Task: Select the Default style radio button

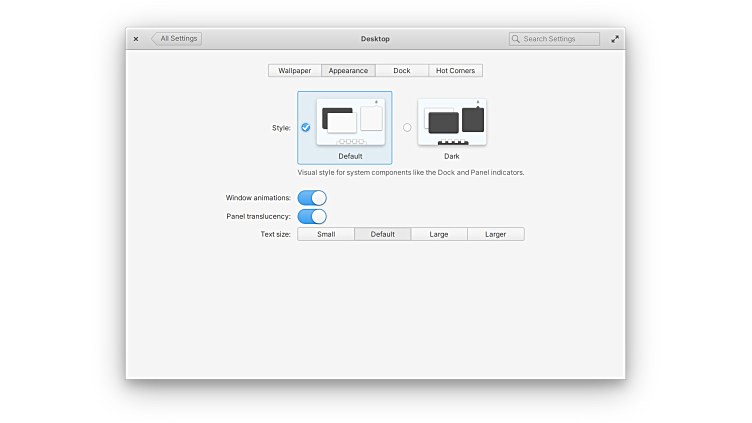Action: (x=306, y=127)
